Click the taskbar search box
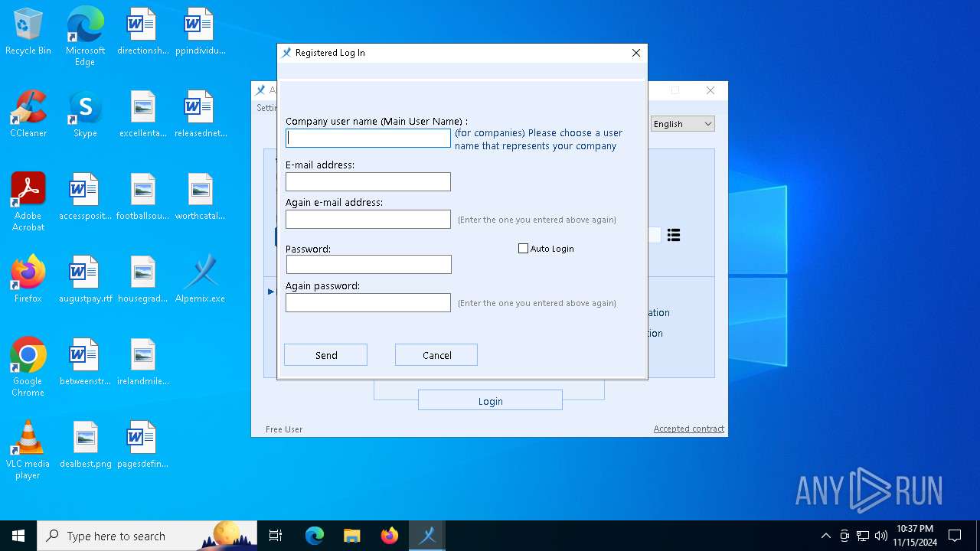This screenshot has height=551, width=980. pos(147,536)
